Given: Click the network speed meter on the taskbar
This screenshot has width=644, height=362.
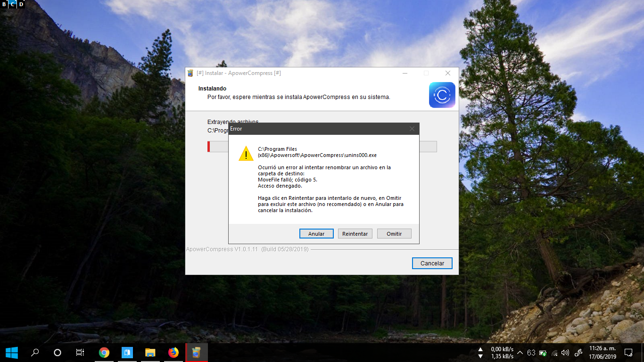Looking at the screenshot, I should 496,353.
